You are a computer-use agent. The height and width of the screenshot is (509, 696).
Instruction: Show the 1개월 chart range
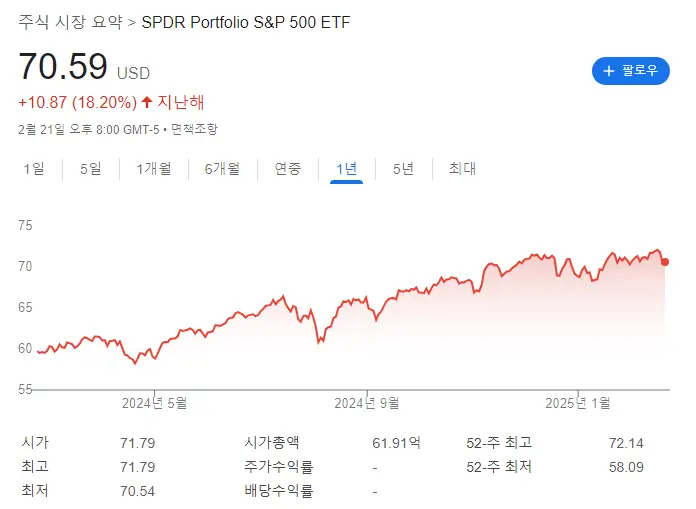[153, 169]
